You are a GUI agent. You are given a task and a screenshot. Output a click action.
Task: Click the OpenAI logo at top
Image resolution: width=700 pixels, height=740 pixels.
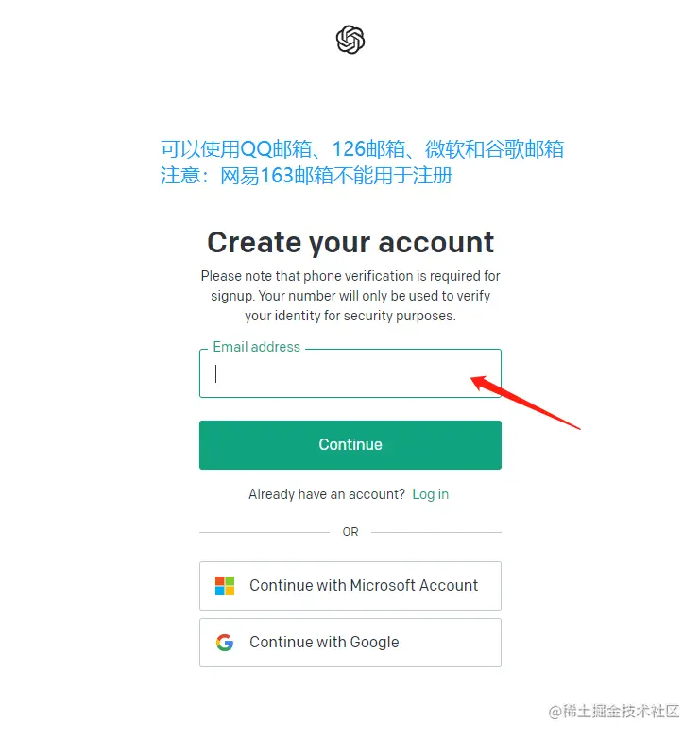pos(350,40)
